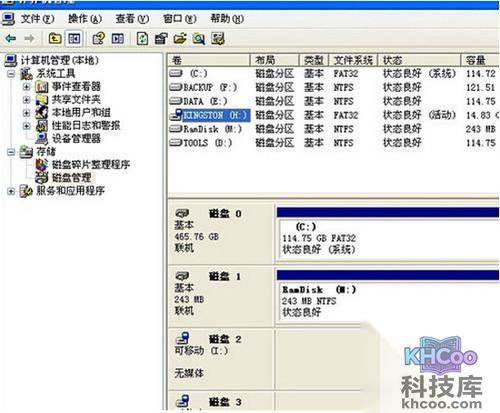Select the (C:) volume row

333,73
